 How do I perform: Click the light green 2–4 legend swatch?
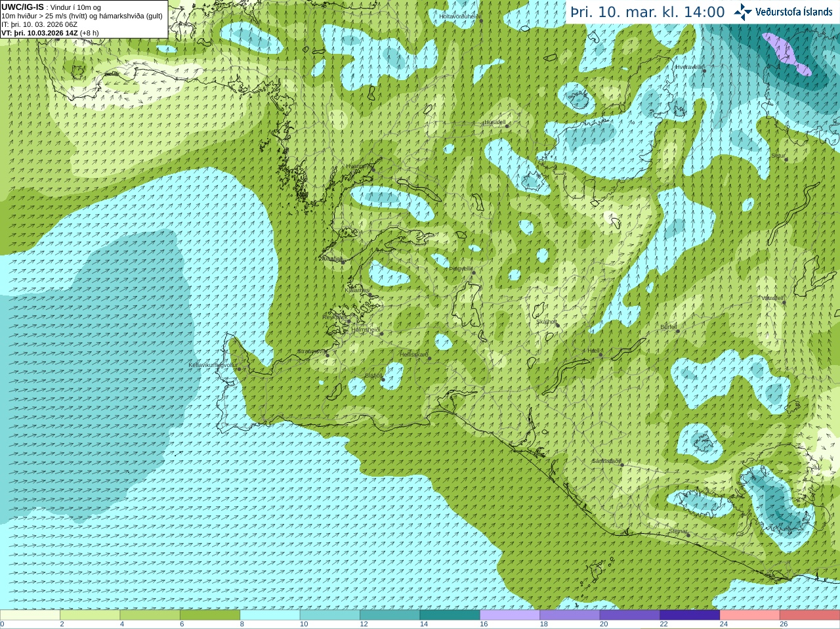tap(90, 615)
